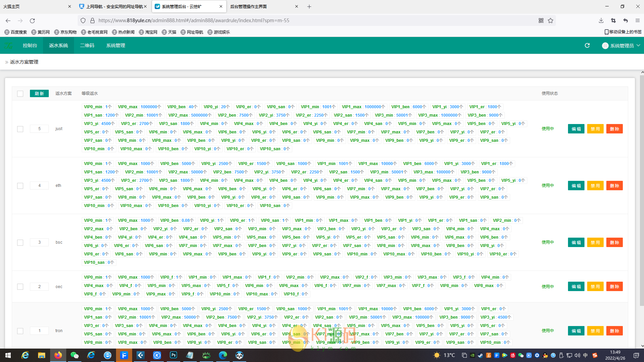This screenshot has width=644, height=362.
Task: Click the 等级返水 column header
Action: (90, 93)
